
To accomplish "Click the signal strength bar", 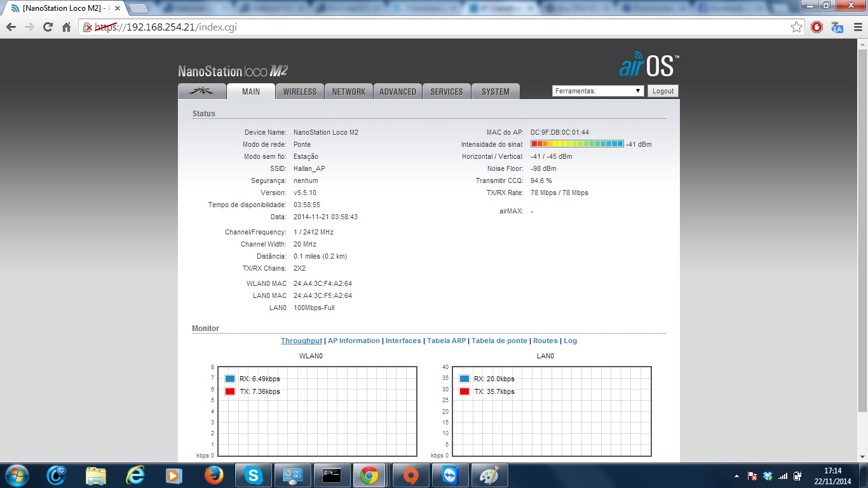I will (577, 144).
